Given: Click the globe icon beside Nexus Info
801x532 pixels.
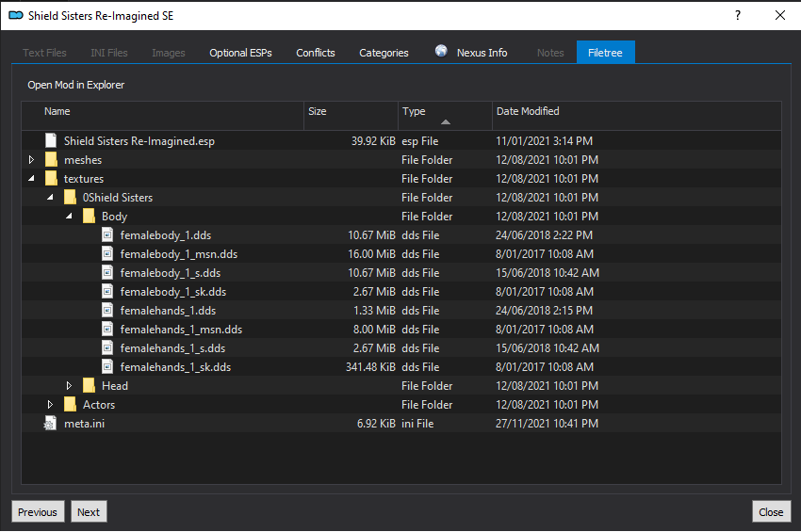Looking at the screenshot, I should 441,51.
